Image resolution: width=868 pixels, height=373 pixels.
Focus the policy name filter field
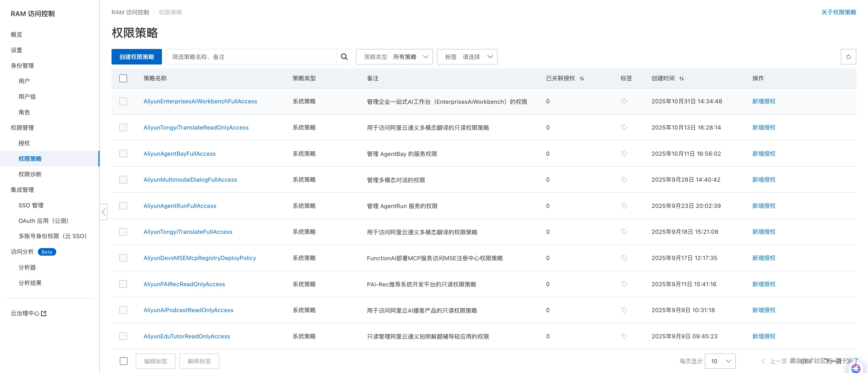[251, 57]
